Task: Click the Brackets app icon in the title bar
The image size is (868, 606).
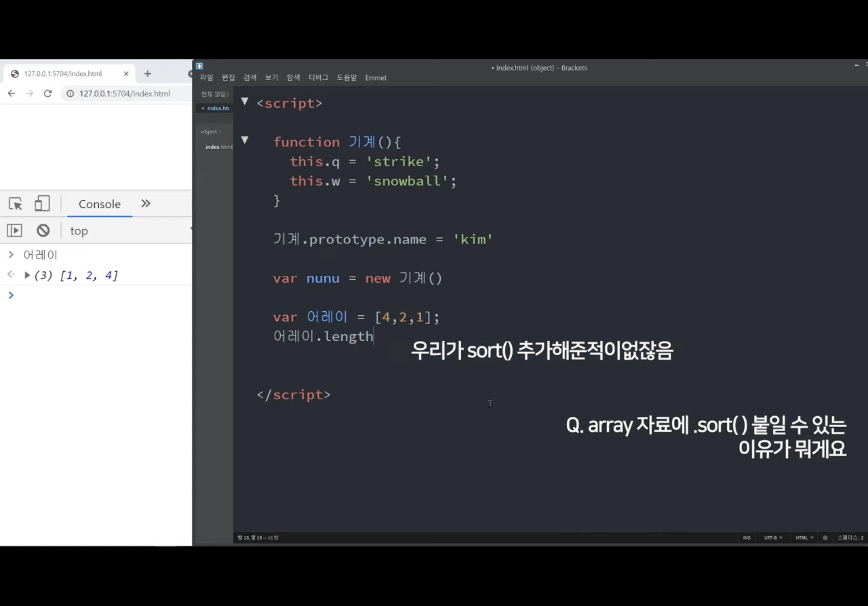Action: click(200, 66)
